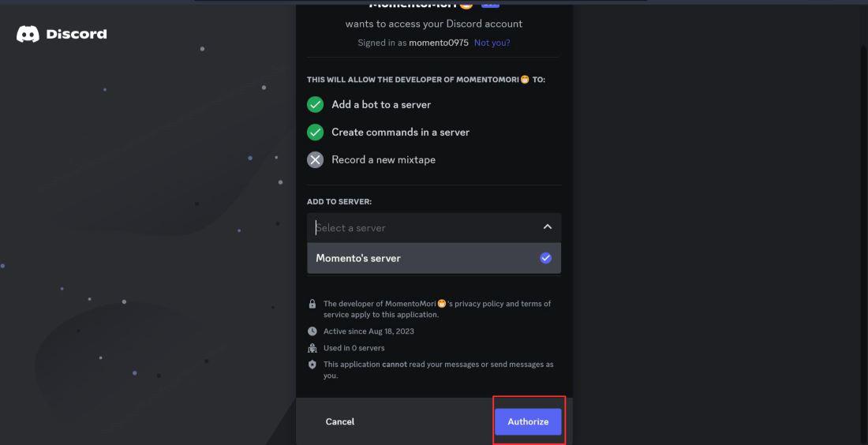868x445 pixels.
Task: Click the green check beside Add a bot
Action: [316, 104]
